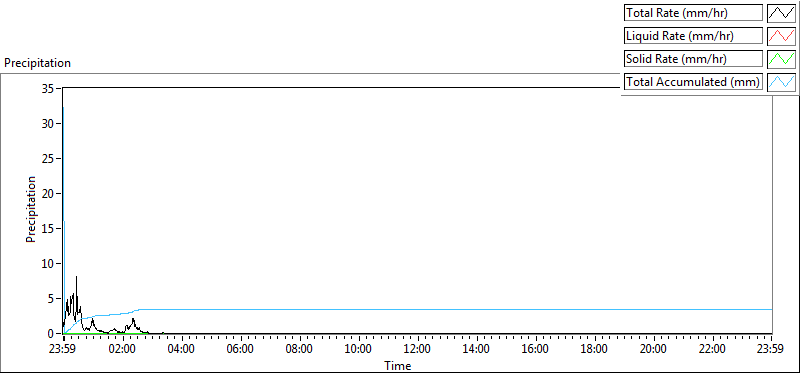Select the Total Accumulated (mm) legend label

click(693, 82)
